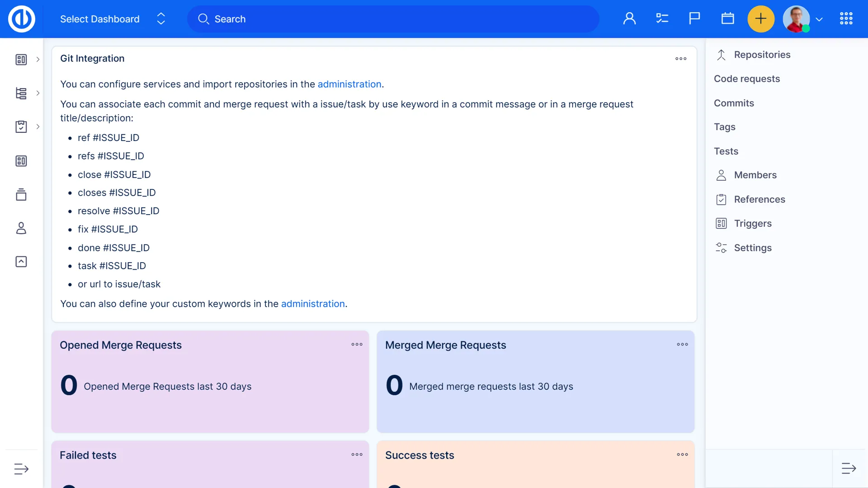Screen dimensions: 868x488
Task: Expand the left sidebar with bottom arrow icon
Action: pos(21,469)
